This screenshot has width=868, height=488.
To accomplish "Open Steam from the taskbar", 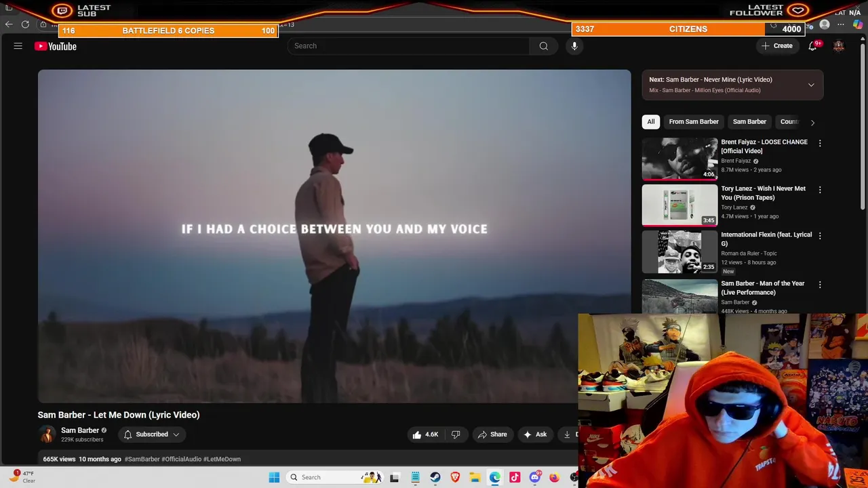I will [435, 477].
